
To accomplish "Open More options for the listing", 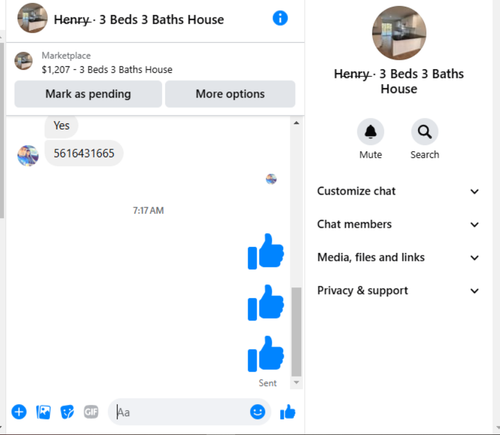I will 230,94.
